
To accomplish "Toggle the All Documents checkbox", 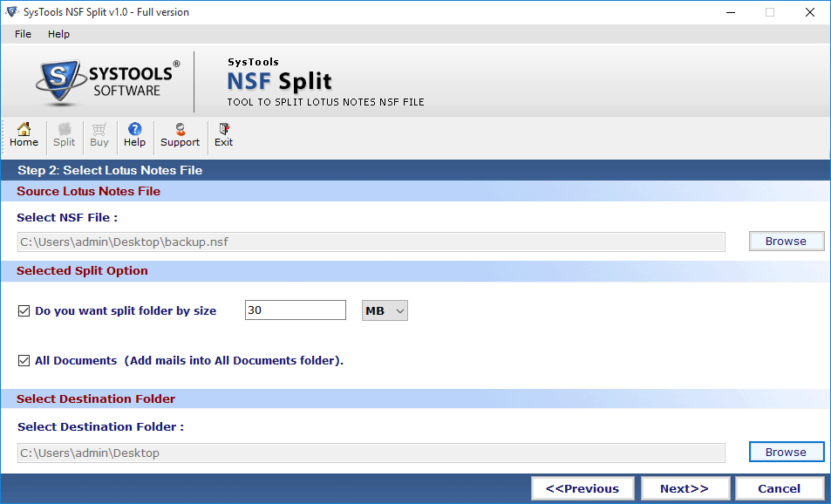I will (x=24, y=360).
